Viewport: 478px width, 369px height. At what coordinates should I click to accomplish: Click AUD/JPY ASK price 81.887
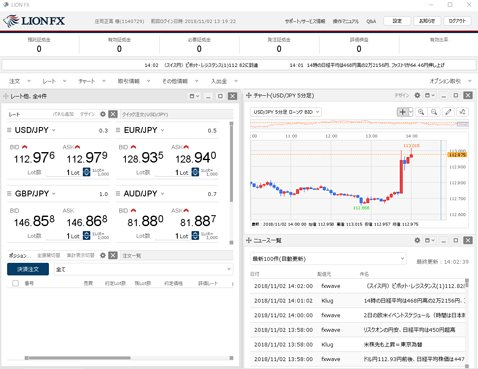198,221
